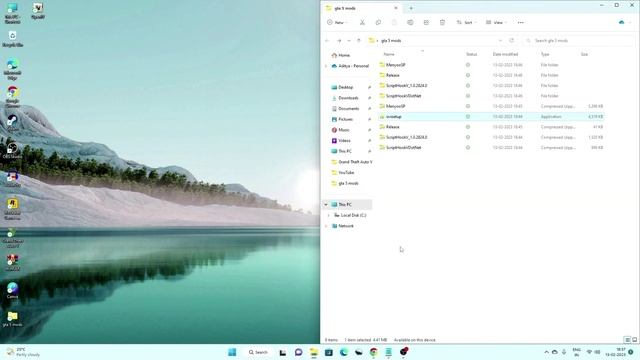Screen dimensions: 640x360
Task: Collapse the This PC tree node
Action: [x=326, y=204]
